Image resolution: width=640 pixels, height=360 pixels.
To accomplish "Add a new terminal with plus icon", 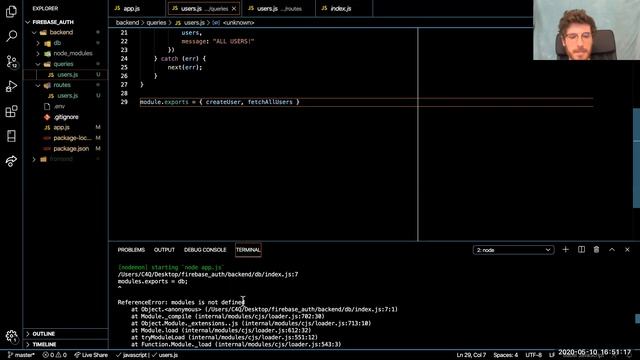I will coord(565,249).
